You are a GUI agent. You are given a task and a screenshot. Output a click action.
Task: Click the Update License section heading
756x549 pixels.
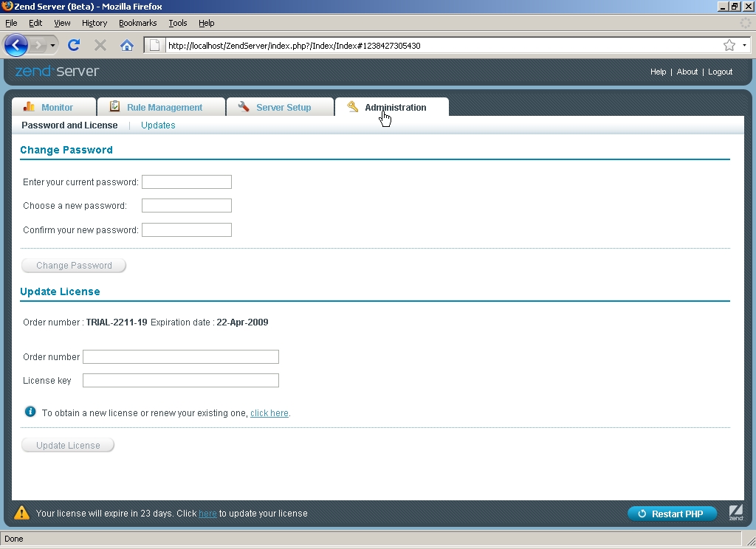(60, 291)
